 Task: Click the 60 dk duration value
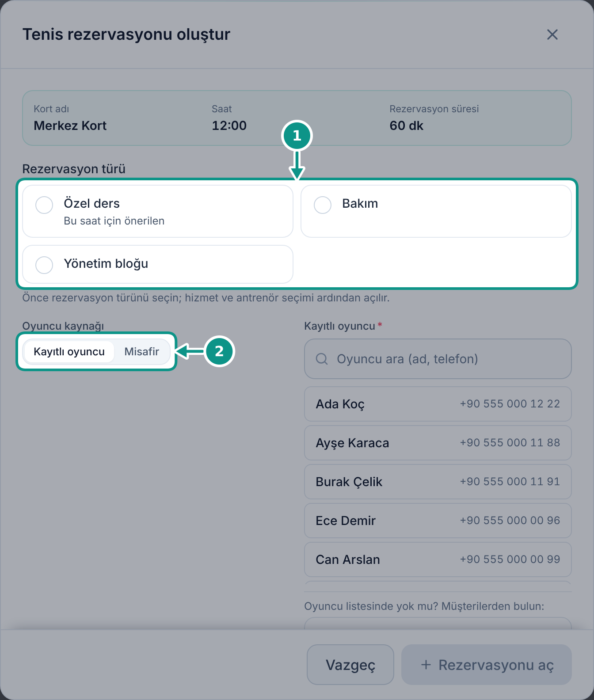click(407, 126)
